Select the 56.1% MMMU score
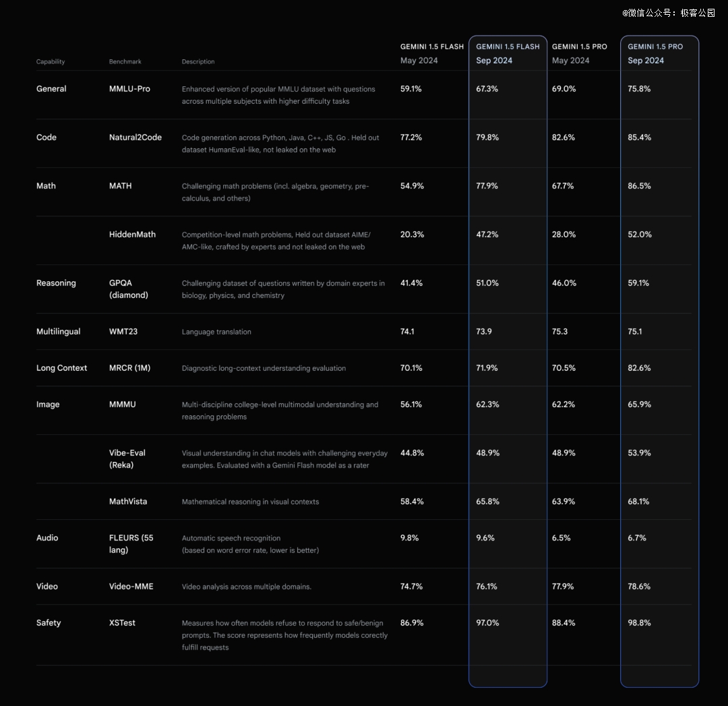The width and height of the screenshot is (728, 706). tap(411, 405)
